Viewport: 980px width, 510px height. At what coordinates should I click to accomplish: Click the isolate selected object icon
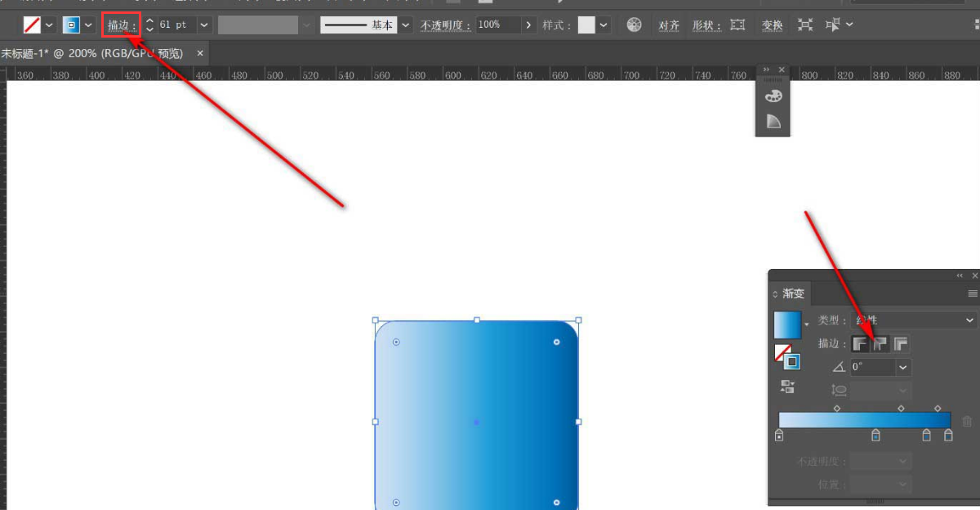805,25
